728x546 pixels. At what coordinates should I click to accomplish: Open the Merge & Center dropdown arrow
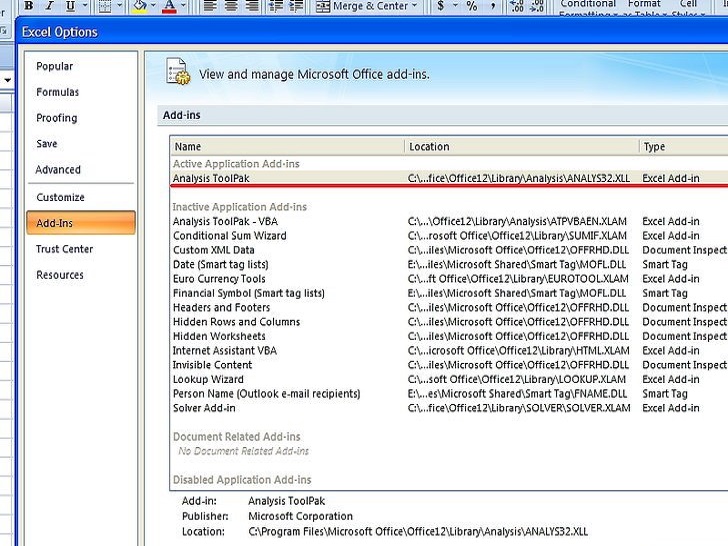pos(415,6)
